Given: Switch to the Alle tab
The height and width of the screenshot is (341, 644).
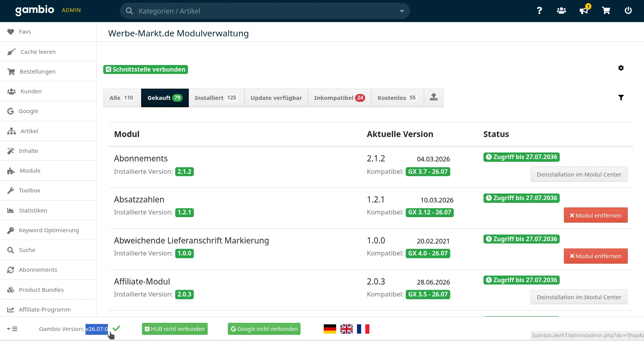Looking at the screenshot, I should pyautogui.click(x=121, y=98).
